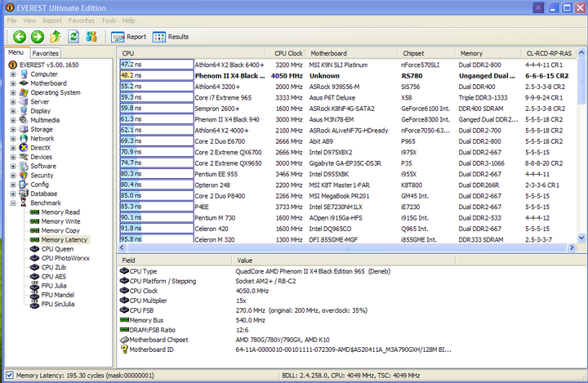Screen dimensions: 588x383
Task: Switch to the Favorites tab
Action: (45, 53)
